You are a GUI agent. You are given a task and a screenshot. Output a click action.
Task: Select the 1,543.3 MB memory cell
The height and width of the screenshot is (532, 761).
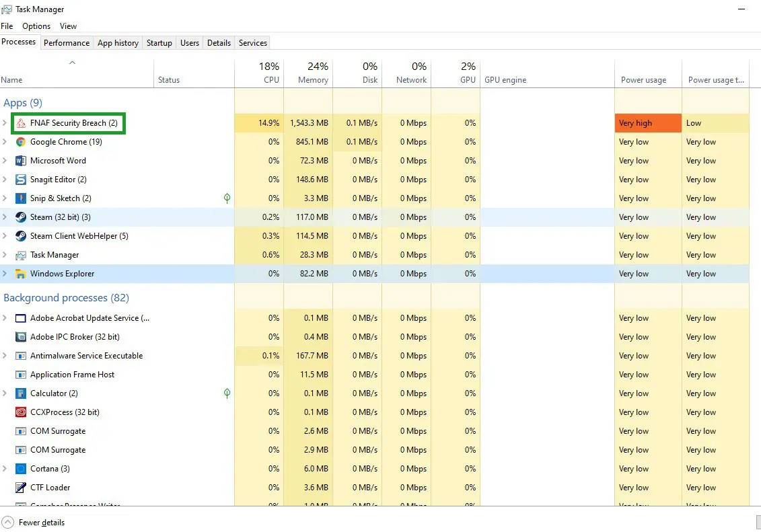309,123
